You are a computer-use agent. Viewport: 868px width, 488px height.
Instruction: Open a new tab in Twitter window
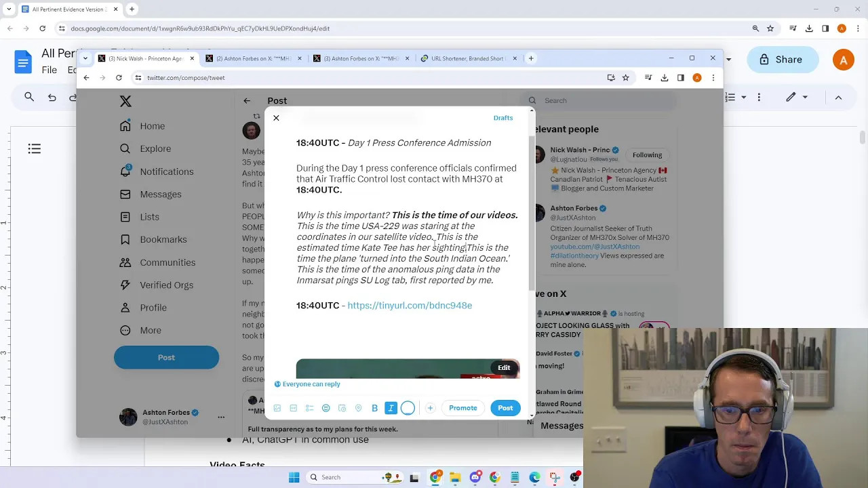[x=531, y=58]
